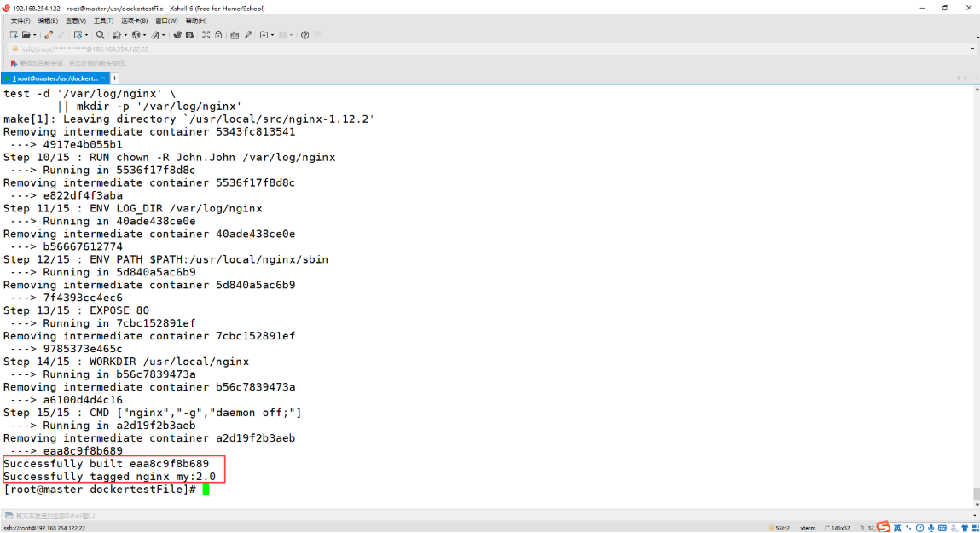Click the Sogou shirt skin icon

point(965,528)
